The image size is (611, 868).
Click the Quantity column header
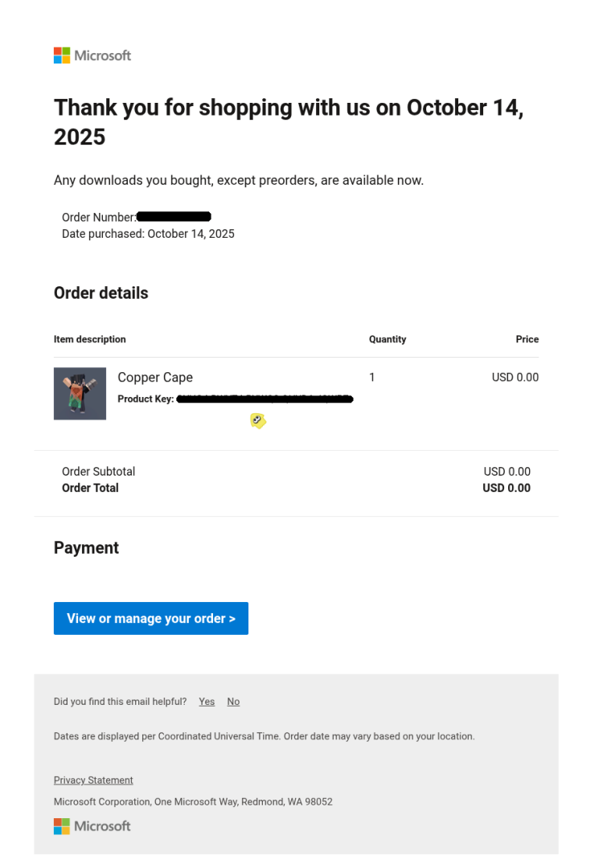point(388,339)
